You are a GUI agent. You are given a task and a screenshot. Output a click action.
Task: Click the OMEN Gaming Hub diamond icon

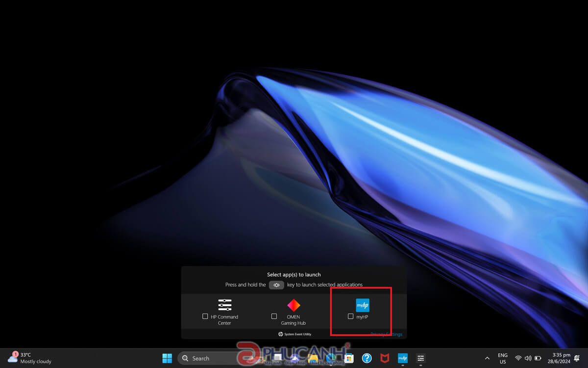coord(294,305)
